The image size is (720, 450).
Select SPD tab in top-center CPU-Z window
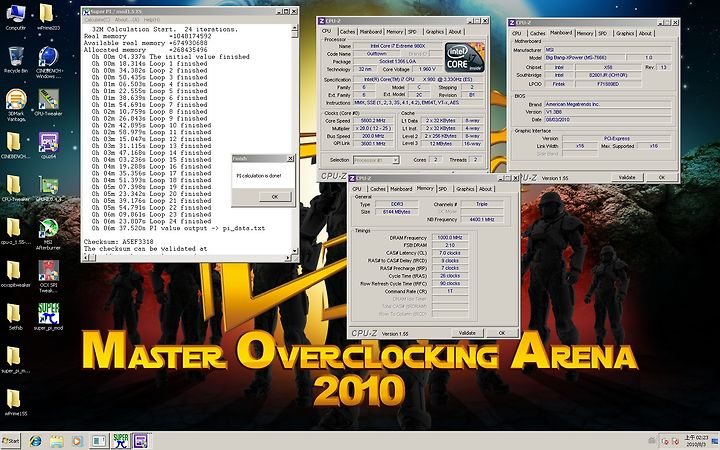(x=412, y=32)
